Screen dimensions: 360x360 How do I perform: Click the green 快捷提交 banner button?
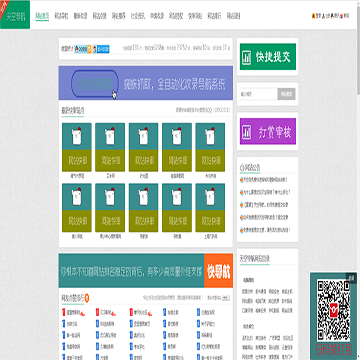(268, 57)
